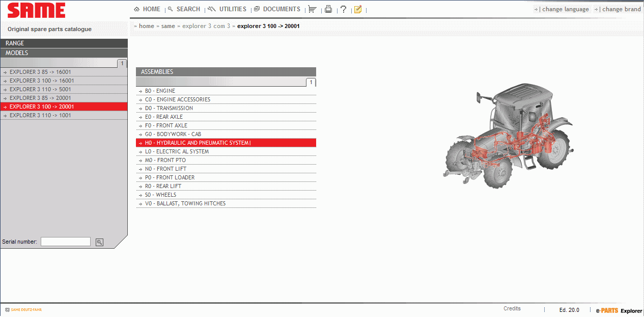This screenshot has height=317, width=644.
Task: Open the Documents section icon
Action: click(257, 9)
